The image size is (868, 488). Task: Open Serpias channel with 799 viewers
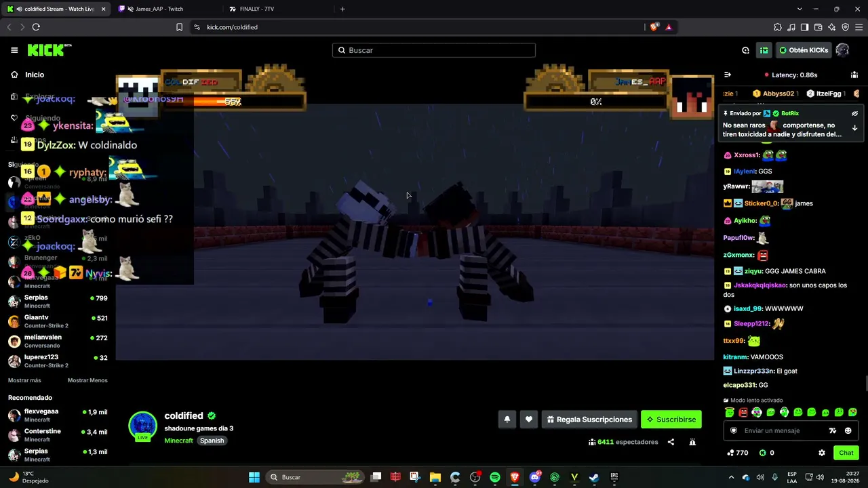58,302
